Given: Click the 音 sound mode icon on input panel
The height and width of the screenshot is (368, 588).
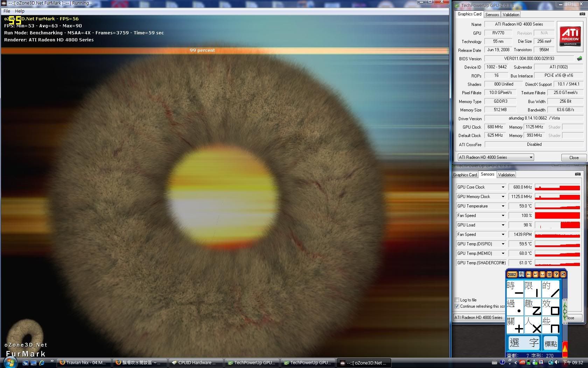Looking at the screenshot, I should 549,274.
